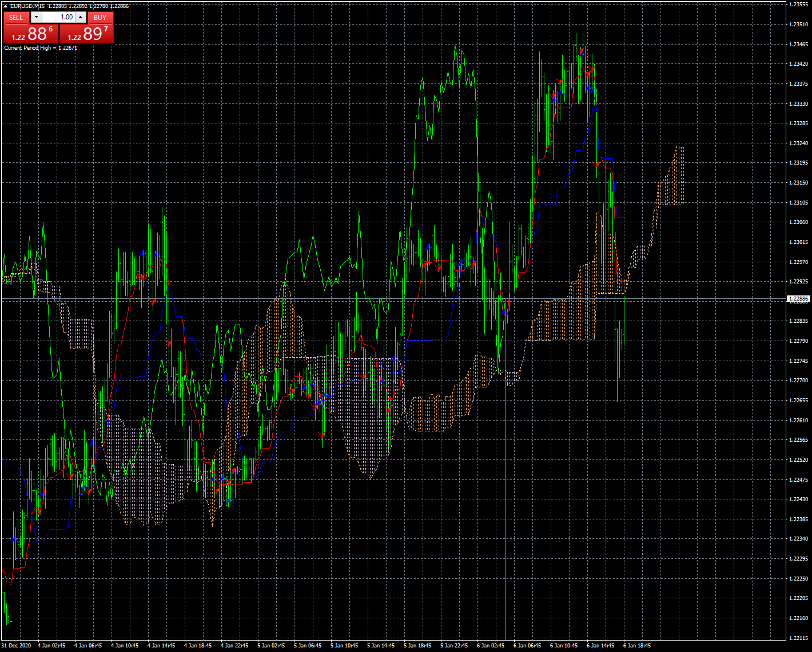The width and height of the screenshot is (812, 652).
Task: Click the 1.23465 price axis label
Action: coord(798,44)
